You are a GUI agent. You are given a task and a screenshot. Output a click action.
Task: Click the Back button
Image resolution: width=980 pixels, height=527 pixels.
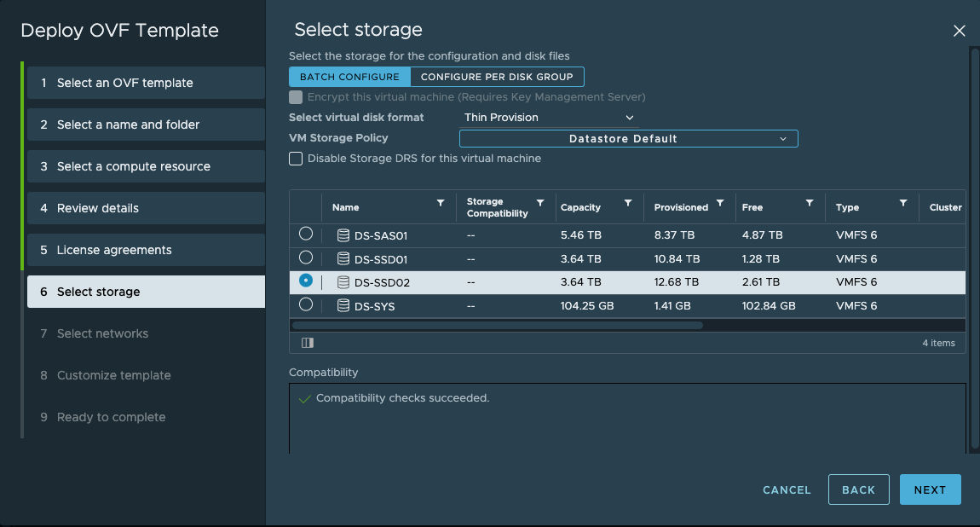tap(859, 489)
